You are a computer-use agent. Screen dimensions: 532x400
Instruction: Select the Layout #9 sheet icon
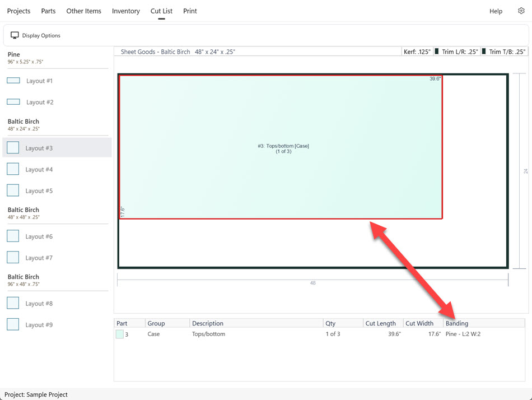coord(13,324)
